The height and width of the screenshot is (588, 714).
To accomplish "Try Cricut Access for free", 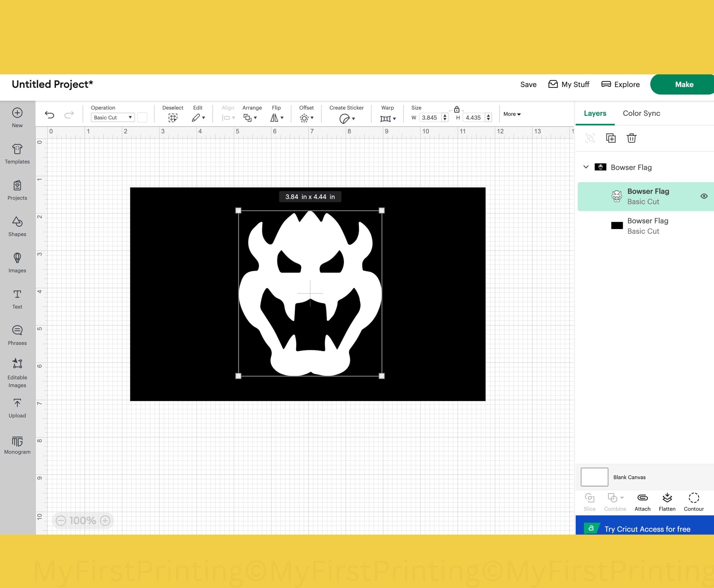I will pos(647,529).
